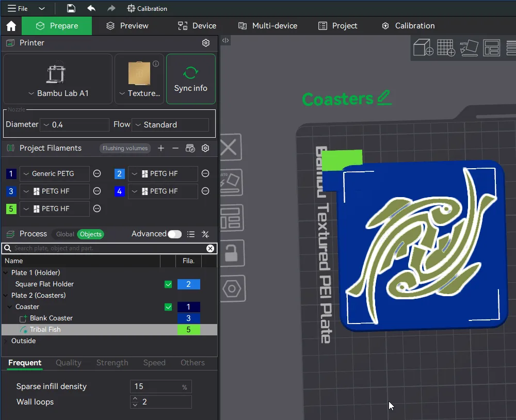Image resolution: width=516 pixels, height=420 pixels.
Task: Edit filament 2 preset options
Action: (x=205, y=173)
